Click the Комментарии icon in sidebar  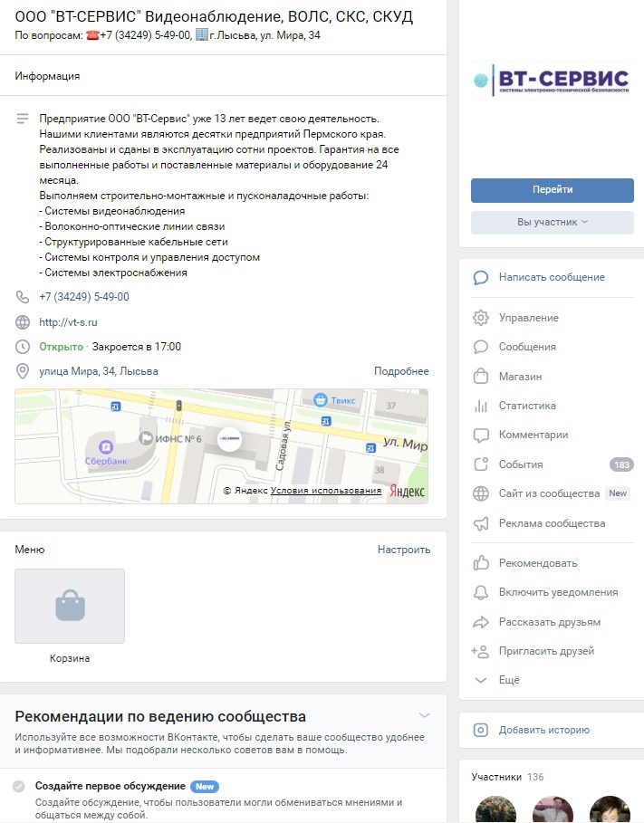coord(481,435)
